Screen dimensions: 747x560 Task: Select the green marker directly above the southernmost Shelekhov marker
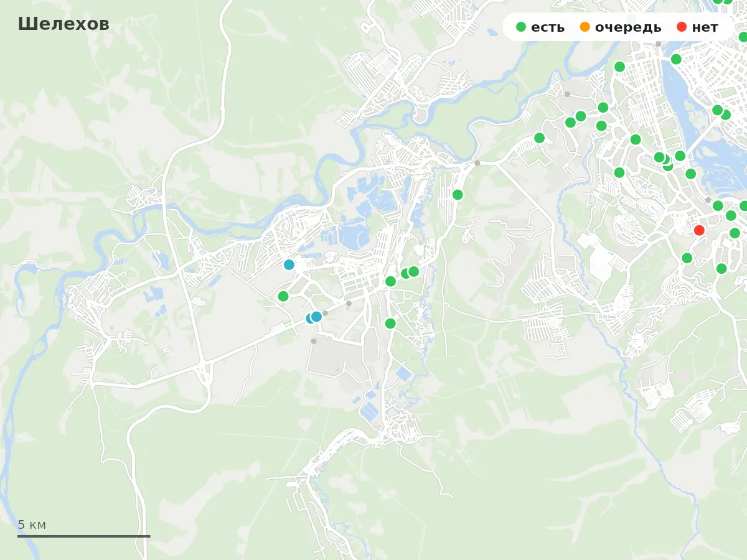[x=390, y=281]
